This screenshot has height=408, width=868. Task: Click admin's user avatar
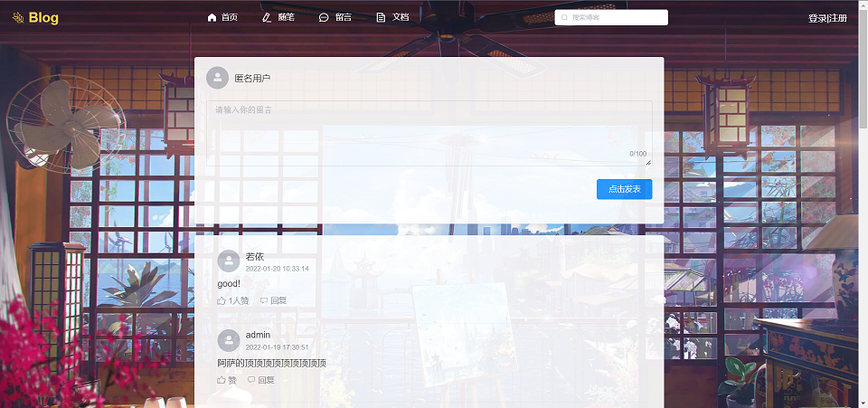[x=229, y=340]
